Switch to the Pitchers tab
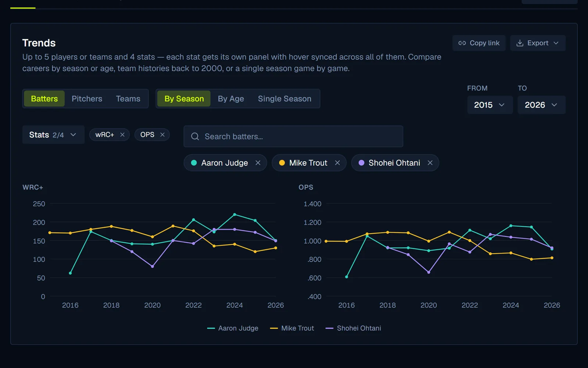Image resolution: width=588 pixels, height=368 pixels. point(87,99)
